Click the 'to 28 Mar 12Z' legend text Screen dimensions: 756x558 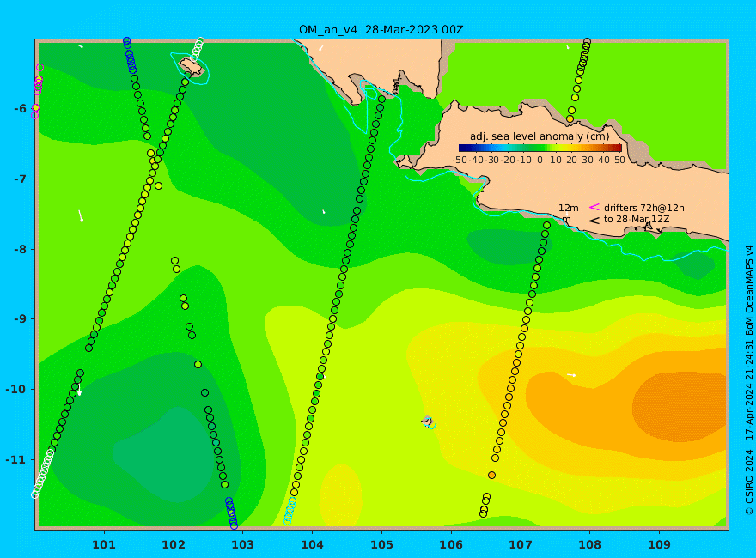pos(637,219)
